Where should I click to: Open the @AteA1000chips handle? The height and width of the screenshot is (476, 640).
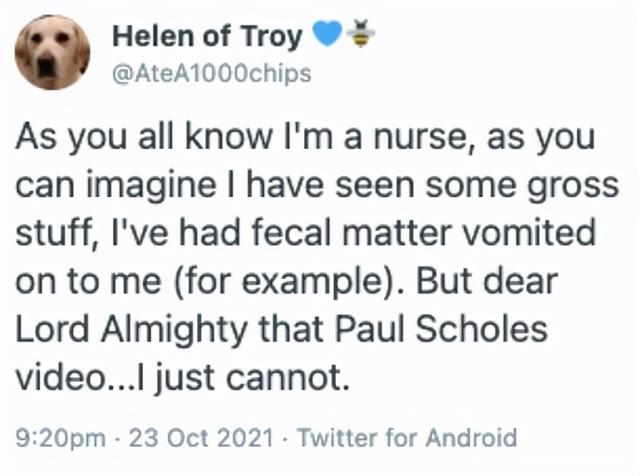coord(211,74)
